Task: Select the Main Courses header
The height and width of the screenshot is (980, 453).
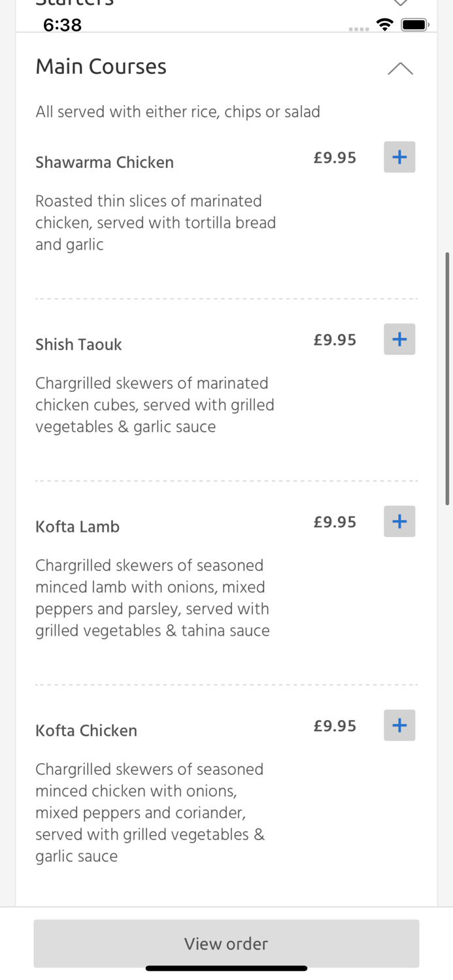Action: coord(101,67)
